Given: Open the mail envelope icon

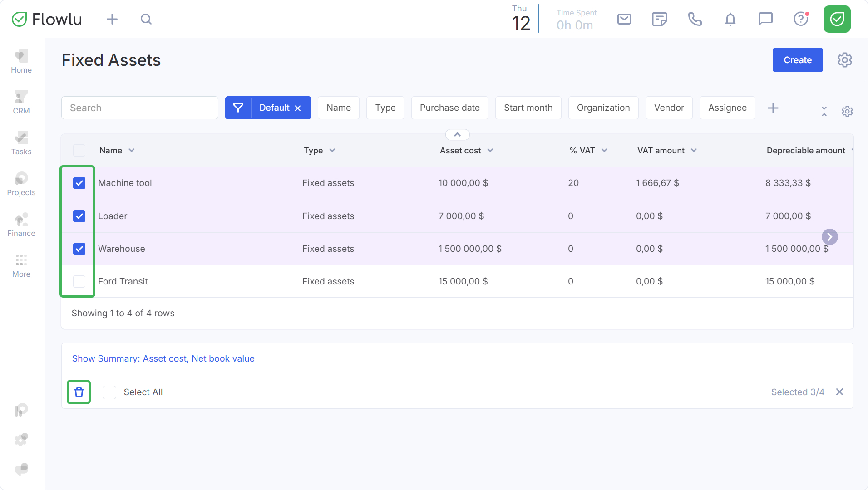Looking at the screenshot, I should (624, 19).
